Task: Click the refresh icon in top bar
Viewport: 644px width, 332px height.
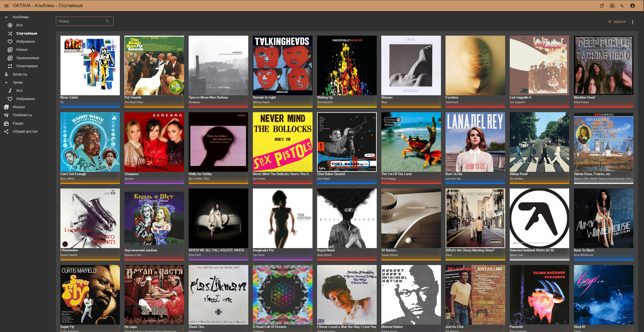Action: (601, 6)
